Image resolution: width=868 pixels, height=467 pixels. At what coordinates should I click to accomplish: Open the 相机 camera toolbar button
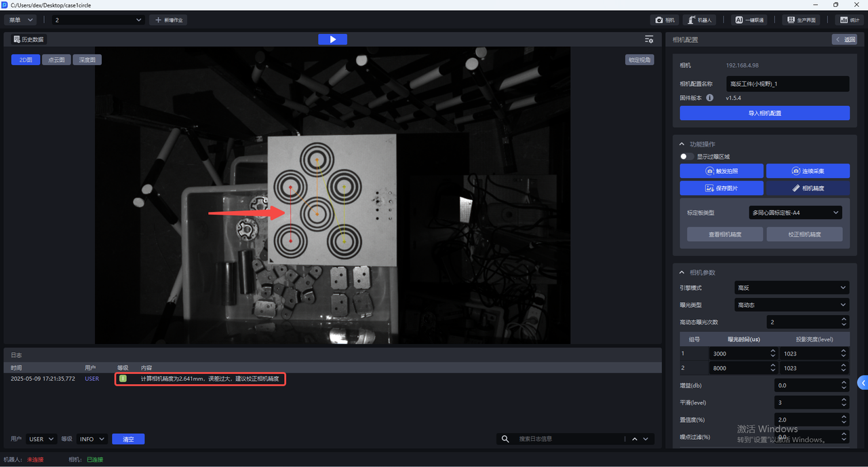tap(665, 20)
